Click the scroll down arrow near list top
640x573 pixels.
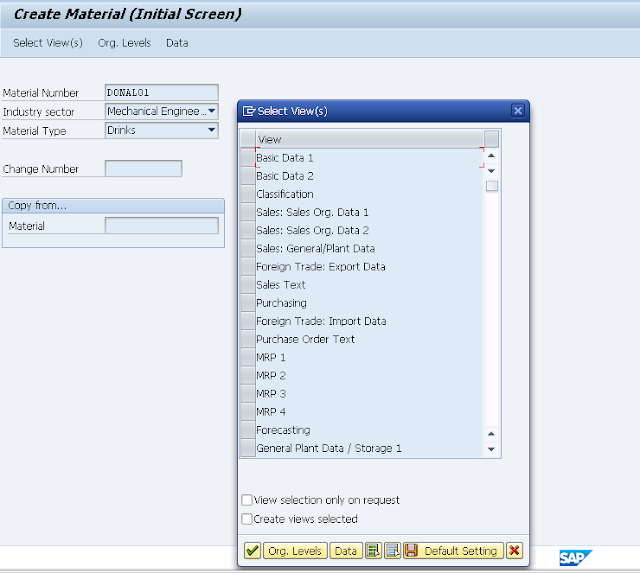tap(491, 171)
